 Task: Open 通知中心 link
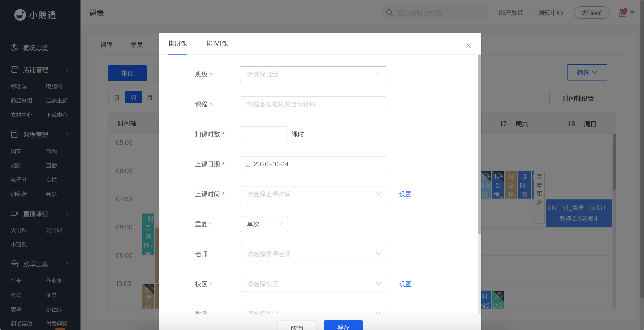(x=550, y=13)
